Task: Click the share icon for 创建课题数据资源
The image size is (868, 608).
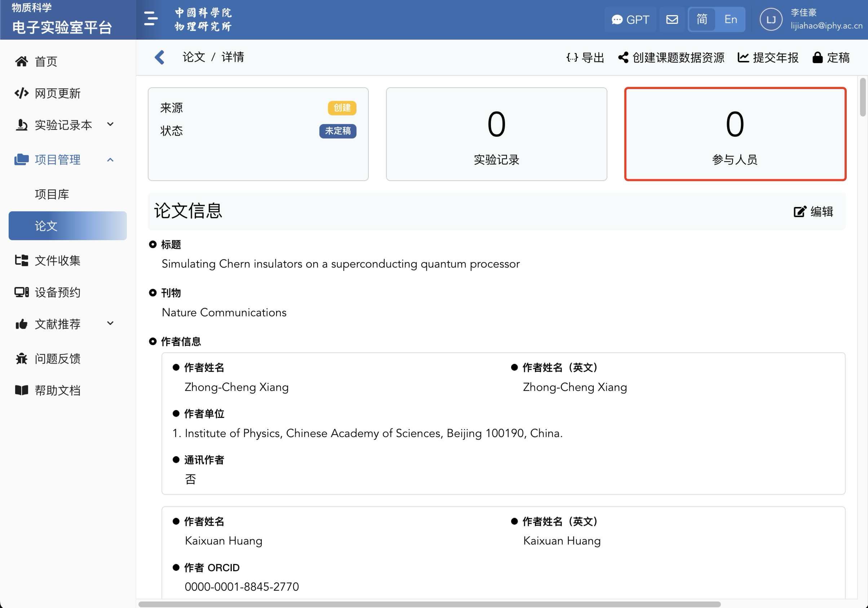Action: (623, 57)
